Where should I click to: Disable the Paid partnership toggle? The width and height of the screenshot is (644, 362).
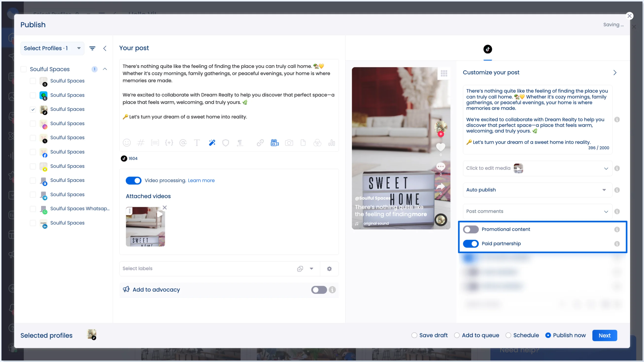pyautogui.click(x=471, y=243)
